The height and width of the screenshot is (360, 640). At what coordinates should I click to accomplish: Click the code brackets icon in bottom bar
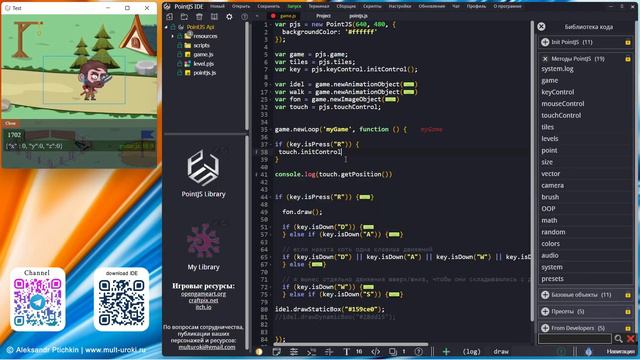376,351
